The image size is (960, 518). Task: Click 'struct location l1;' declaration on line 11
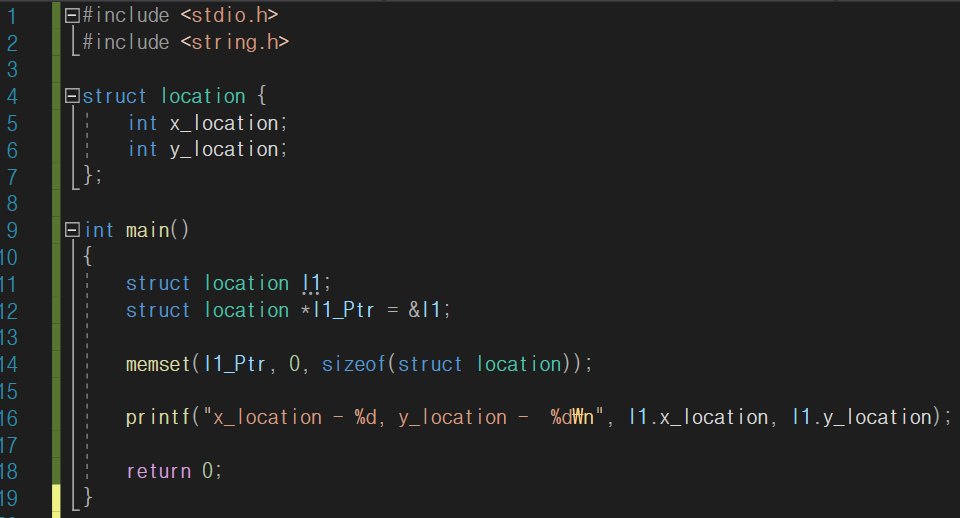(x=228, y=283)
